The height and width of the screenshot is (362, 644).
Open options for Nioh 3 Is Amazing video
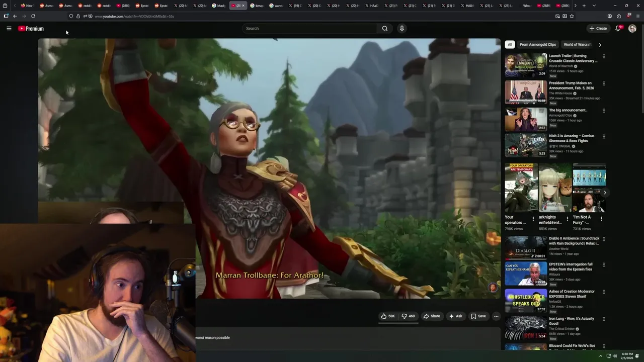pos(604,136)
